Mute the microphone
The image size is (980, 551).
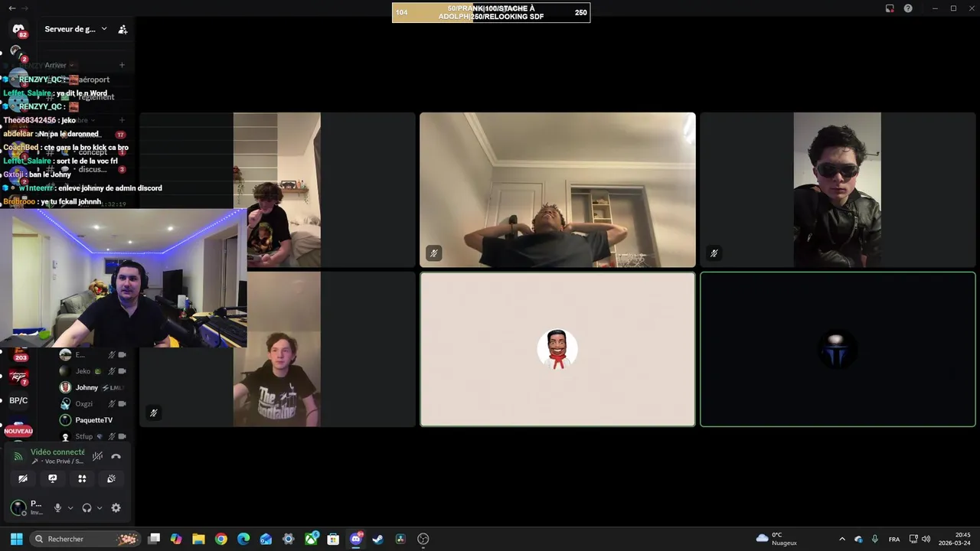point(57,507)
